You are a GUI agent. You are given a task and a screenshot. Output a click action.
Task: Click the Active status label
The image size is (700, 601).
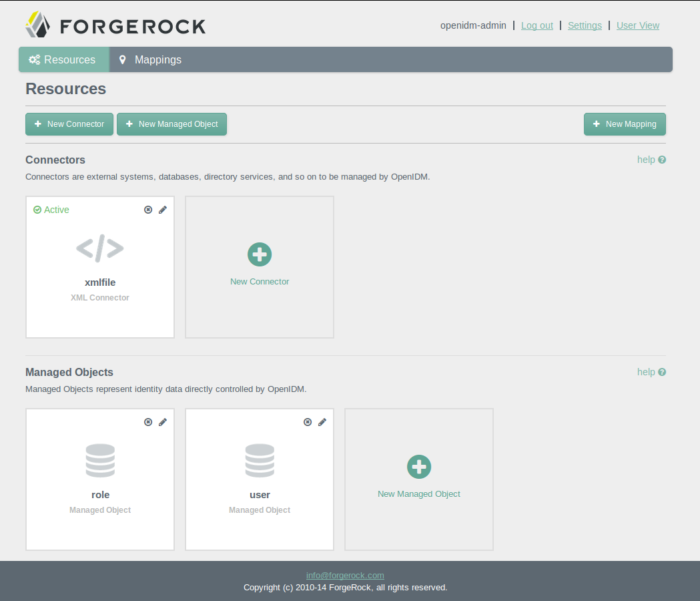pyautogui.click(x=57, y=210)
